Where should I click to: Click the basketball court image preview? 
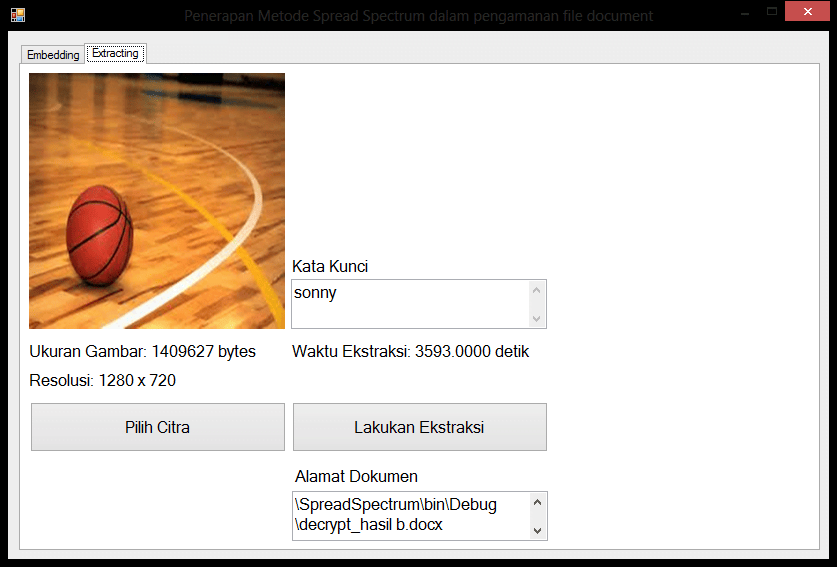pos(157,201)
